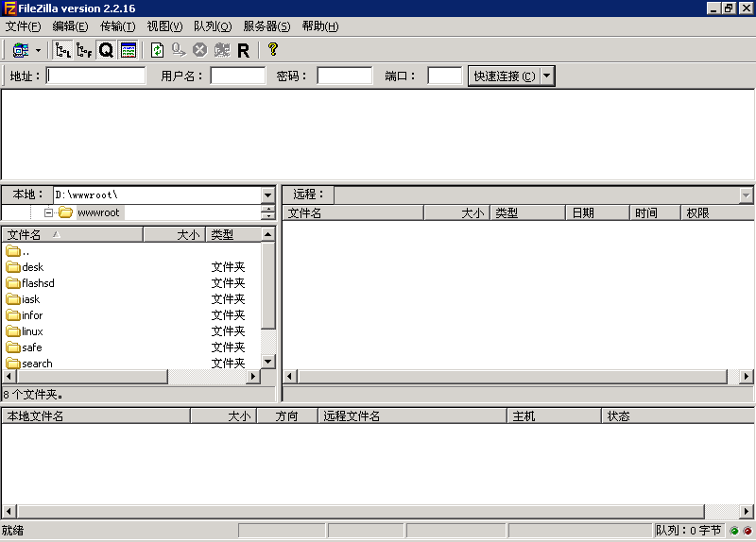The image size is (756, 542).
Task: Open the 远程 path dropdown arrow
Action: (x=747, y=195)
